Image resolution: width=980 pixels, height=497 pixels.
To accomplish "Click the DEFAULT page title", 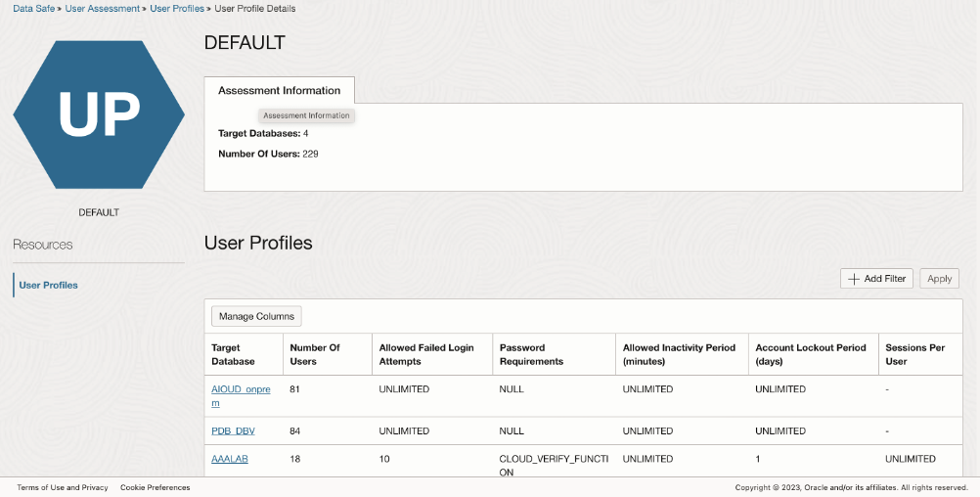I will pyautogui.click(x=245, y=42).
